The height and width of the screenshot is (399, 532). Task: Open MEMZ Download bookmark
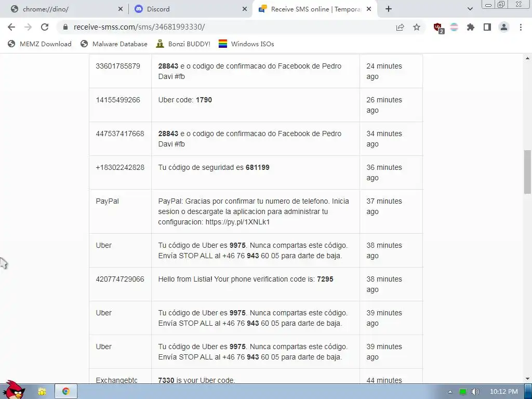pyautogui.click(x=39, y=44)
